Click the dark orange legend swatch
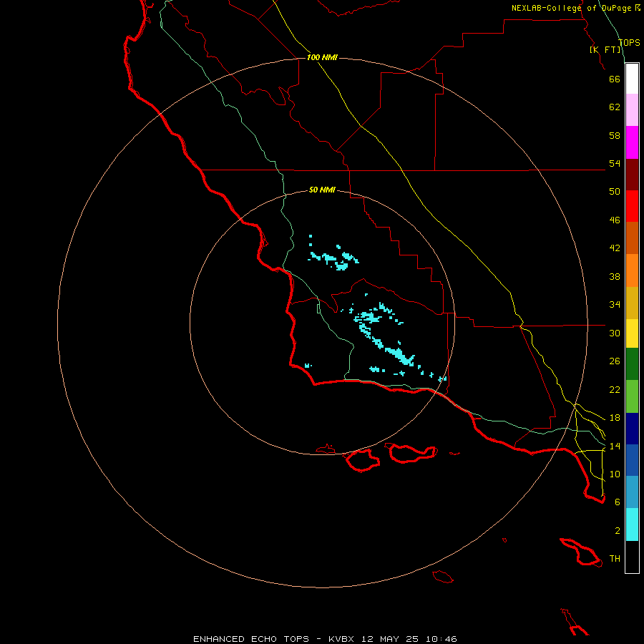This screenshot has height=644, width=644. click(x=632, y=238)
